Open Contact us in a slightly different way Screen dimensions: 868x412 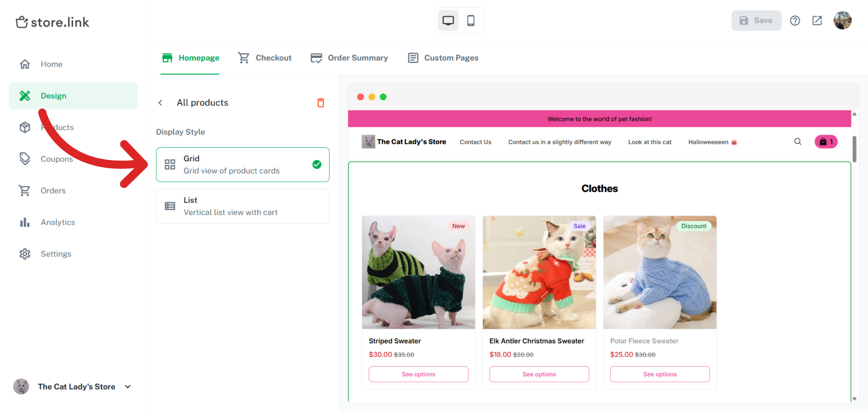coord(559,142)
